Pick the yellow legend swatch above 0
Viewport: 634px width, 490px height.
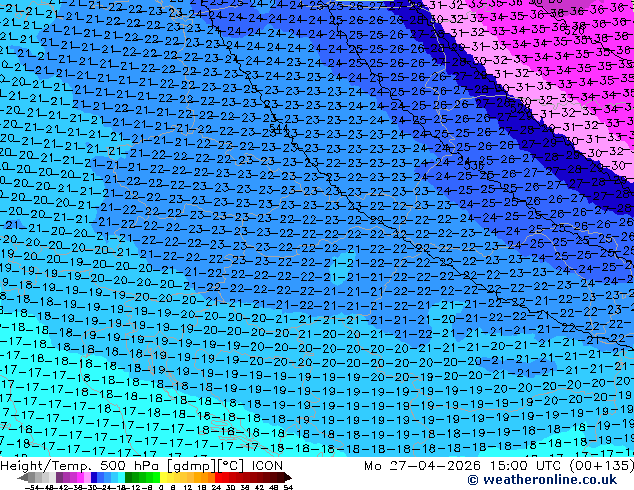tap(163, 477)
